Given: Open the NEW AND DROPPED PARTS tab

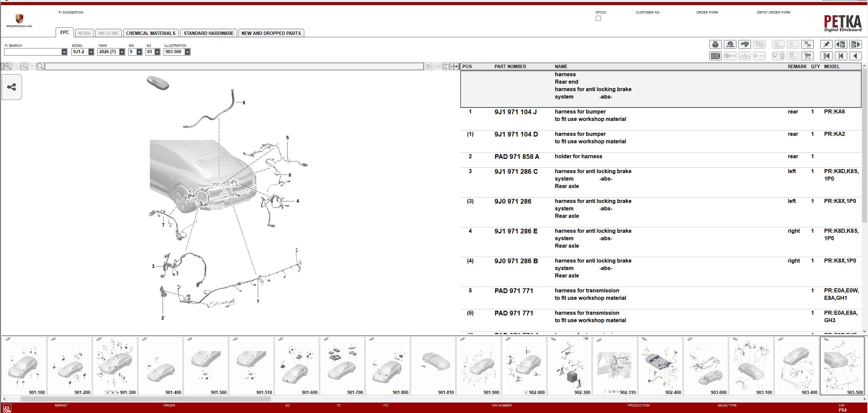Looking at the screenshot, I should 271,33.
